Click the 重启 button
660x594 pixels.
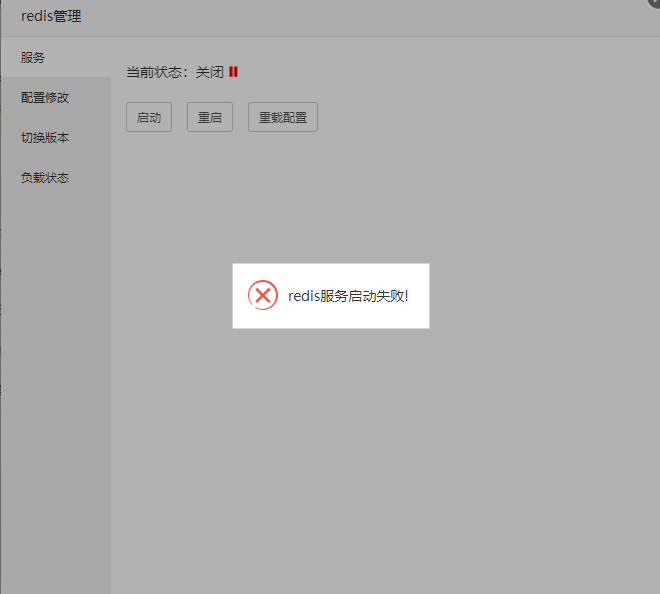(210, 117)
